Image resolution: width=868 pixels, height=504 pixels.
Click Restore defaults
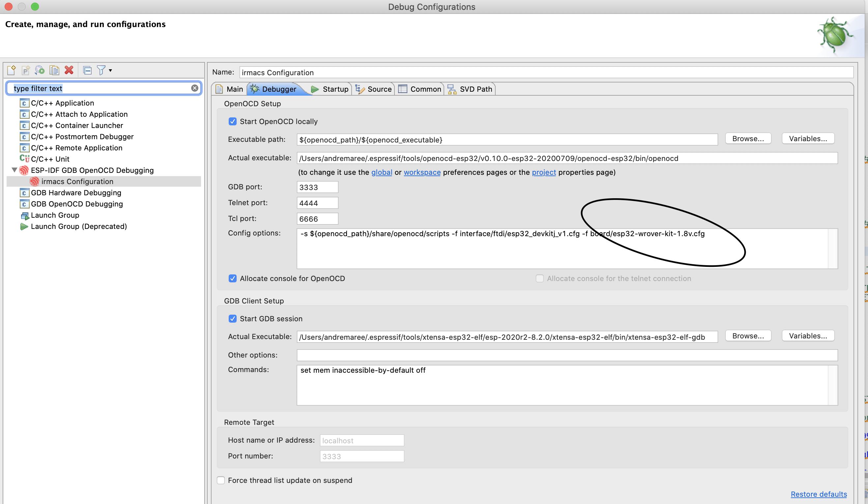819,494
